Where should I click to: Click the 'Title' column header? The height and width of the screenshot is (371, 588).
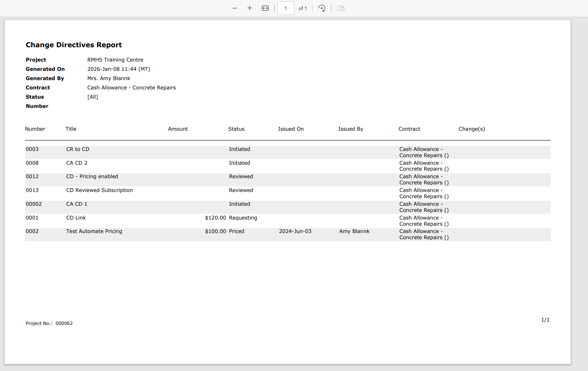71,129
